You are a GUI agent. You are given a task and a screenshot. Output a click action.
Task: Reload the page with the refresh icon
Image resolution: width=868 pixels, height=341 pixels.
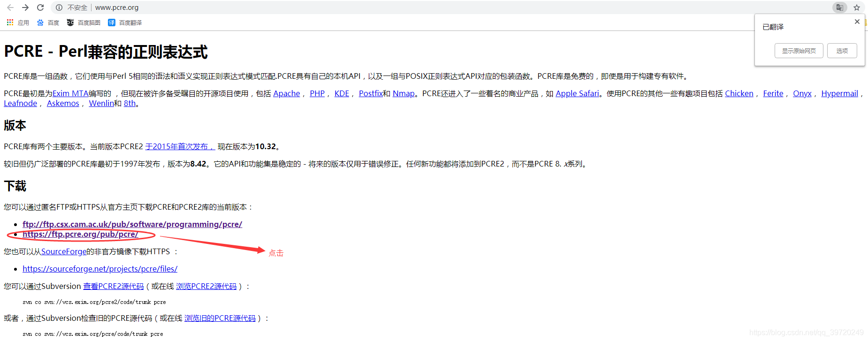click(x=40, y=8)
